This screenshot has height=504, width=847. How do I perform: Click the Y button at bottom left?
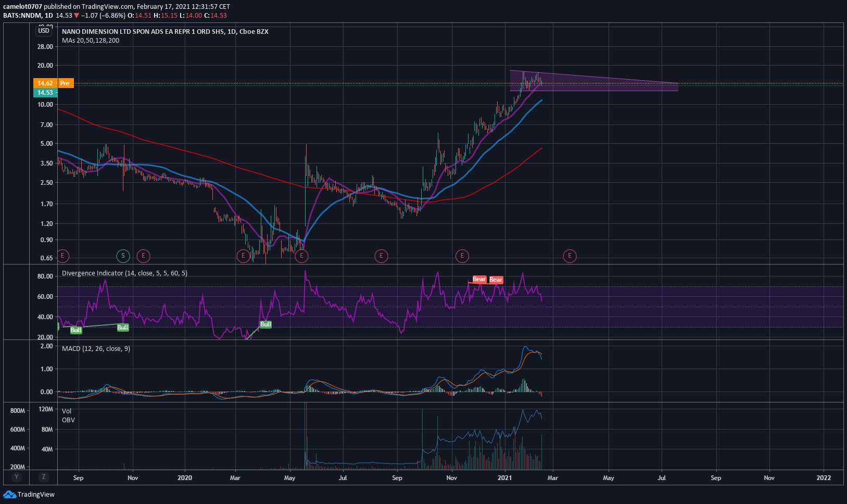click(17, 477)
